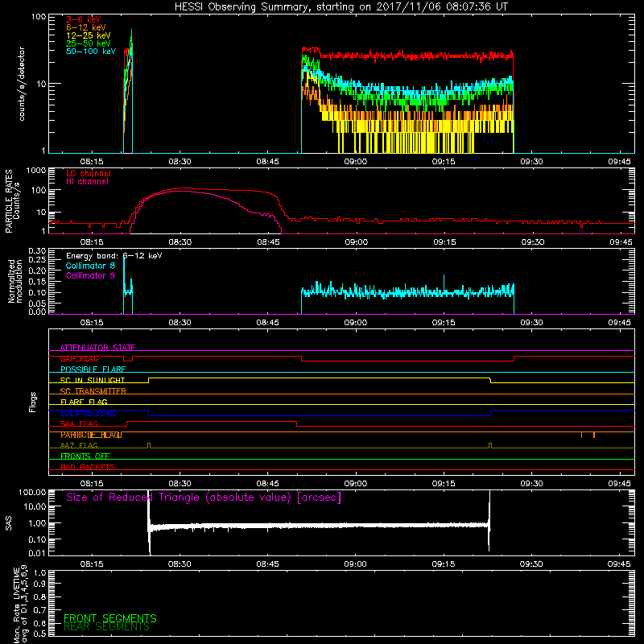Click the 0.01 tick on SAS axis
The width and height of the screenshot is (644, 644).
pyautogui.click(x=37, y=553)
